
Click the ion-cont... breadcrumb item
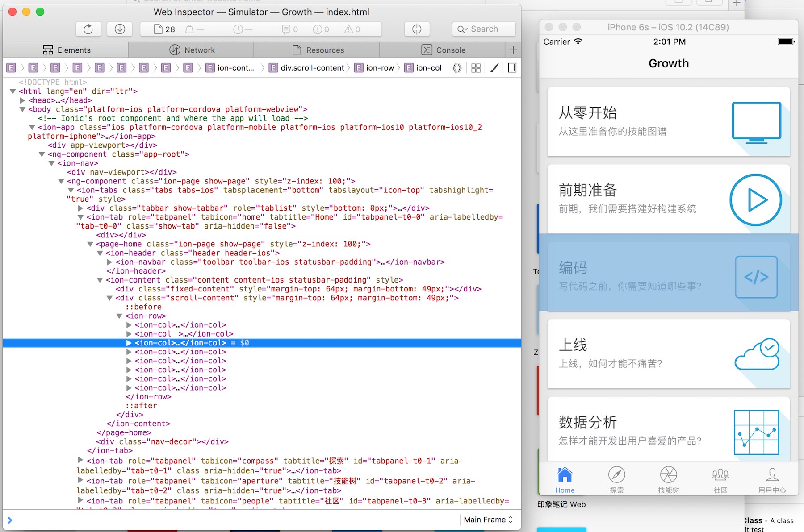coord(230,68)
